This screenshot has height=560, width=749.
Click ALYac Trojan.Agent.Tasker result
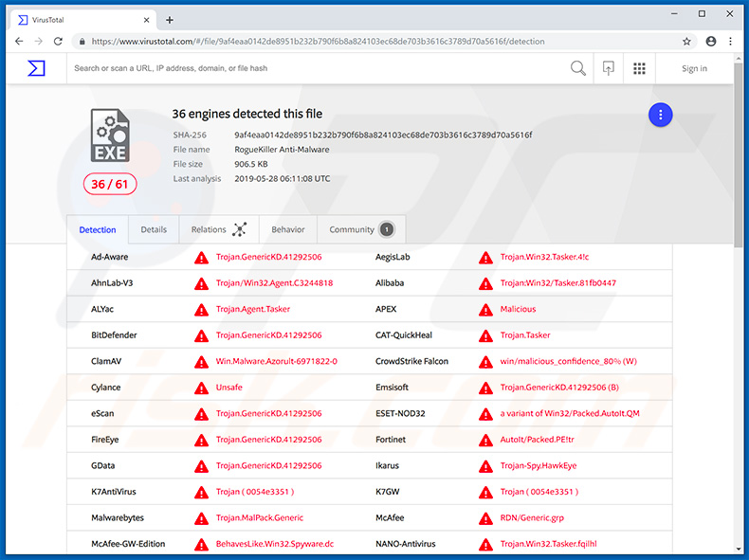(x=253, y=309)
